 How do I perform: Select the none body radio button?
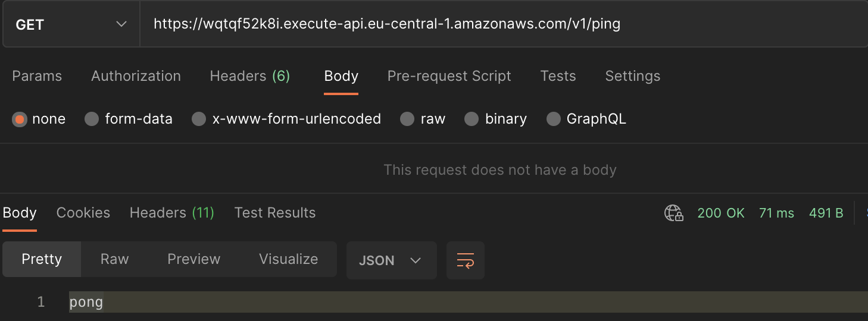pyautogui.click(x=20, y=119)
